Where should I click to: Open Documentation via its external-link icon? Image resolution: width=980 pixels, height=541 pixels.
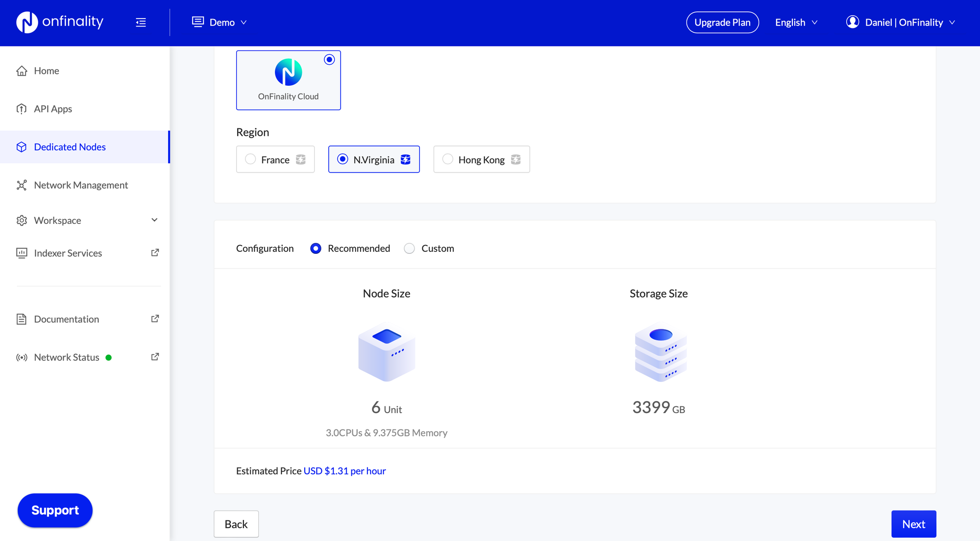tap(154, 319)
